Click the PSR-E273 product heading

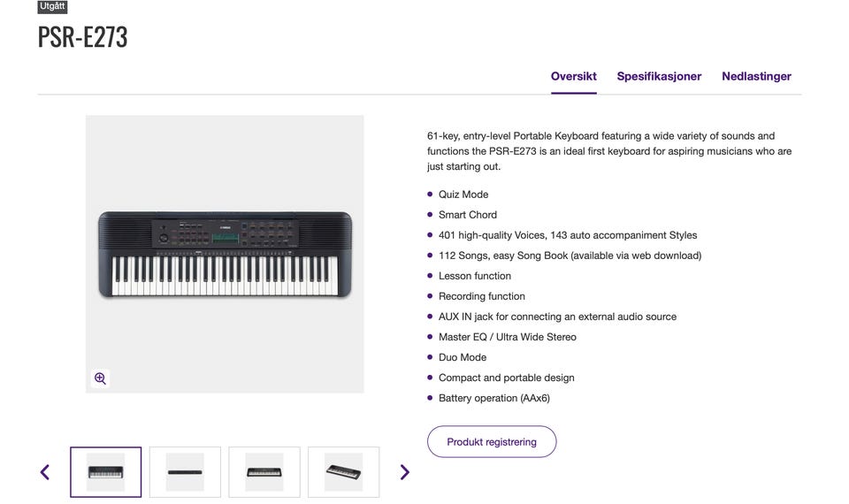82,37
